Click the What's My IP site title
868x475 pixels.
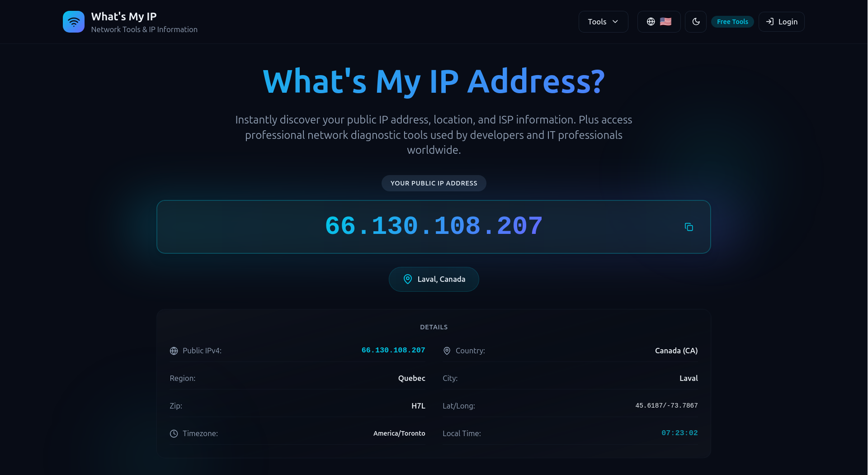[x=124, y=17]
